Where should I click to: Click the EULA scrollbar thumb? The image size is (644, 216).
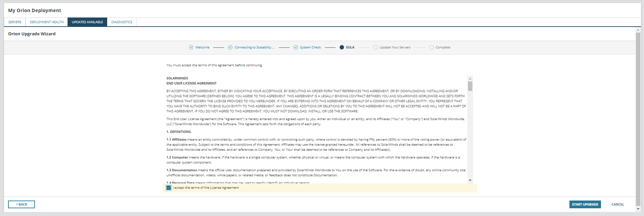[x=470, y=86]
